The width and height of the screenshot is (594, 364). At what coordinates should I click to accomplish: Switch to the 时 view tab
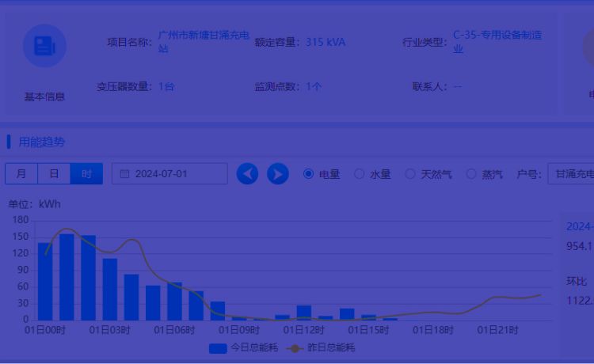point(87,173)
